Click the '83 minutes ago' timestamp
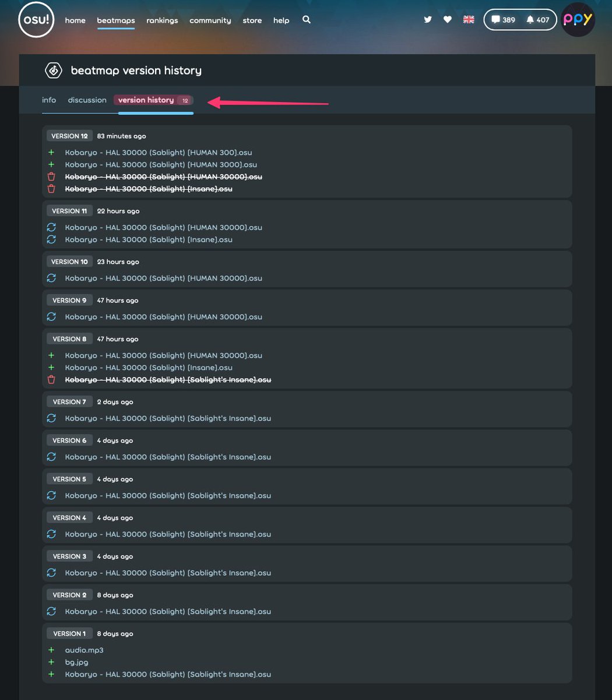The height and width of the screenshot is (700, 612). (121, 136)
